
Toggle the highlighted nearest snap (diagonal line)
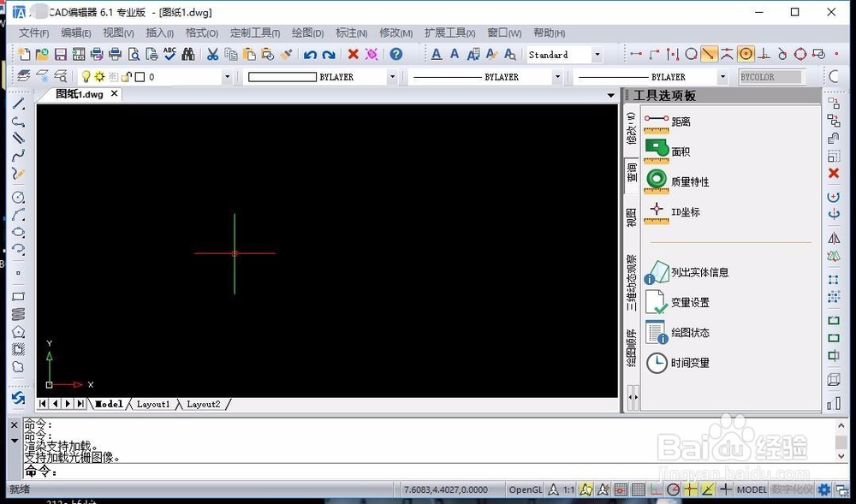pos(709,54)
